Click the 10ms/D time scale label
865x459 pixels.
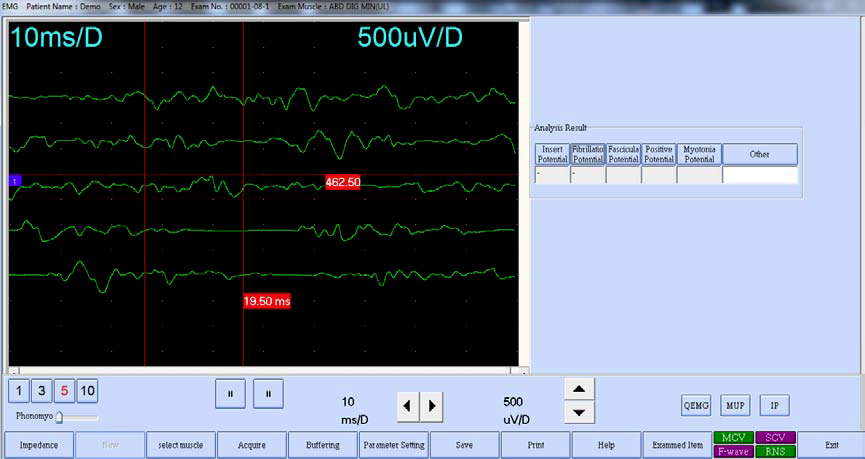pos(57,38)
